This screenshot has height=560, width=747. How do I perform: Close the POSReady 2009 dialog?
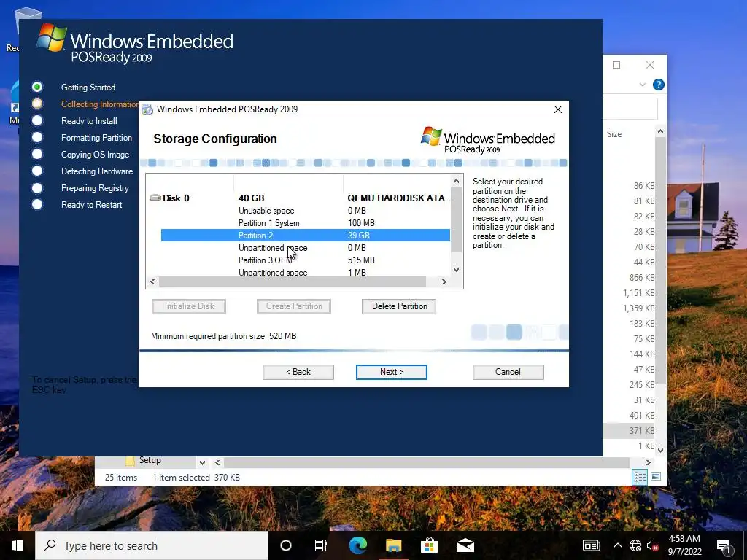558,109
